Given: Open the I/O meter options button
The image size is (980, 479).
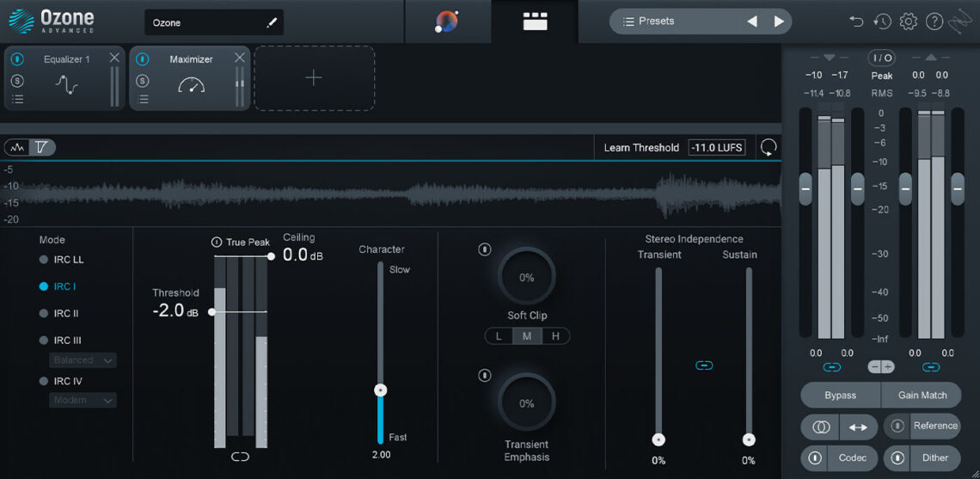Looking at the screenshot, I should click(881, 58).
